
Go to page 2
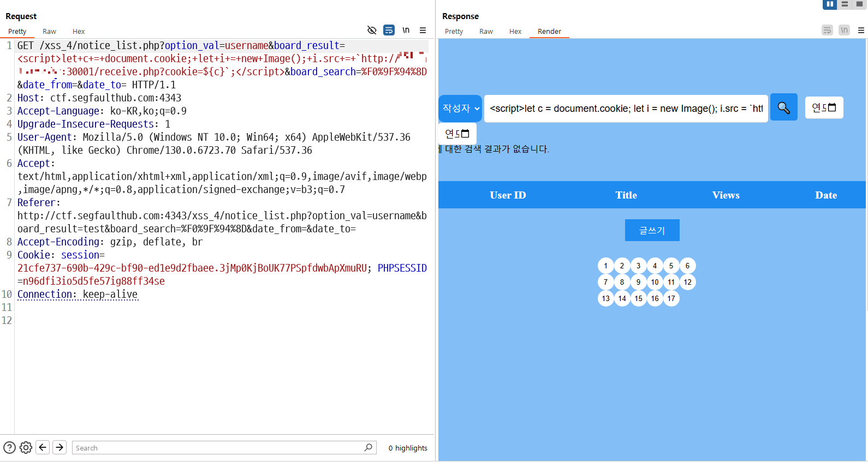point(622,266)
